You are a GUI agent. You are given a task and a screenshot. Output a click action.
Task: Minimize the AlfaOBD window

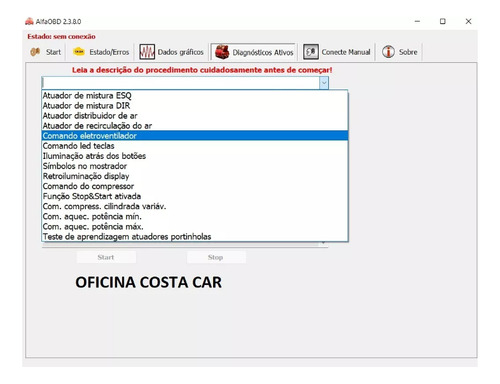[x=417, y=21]
